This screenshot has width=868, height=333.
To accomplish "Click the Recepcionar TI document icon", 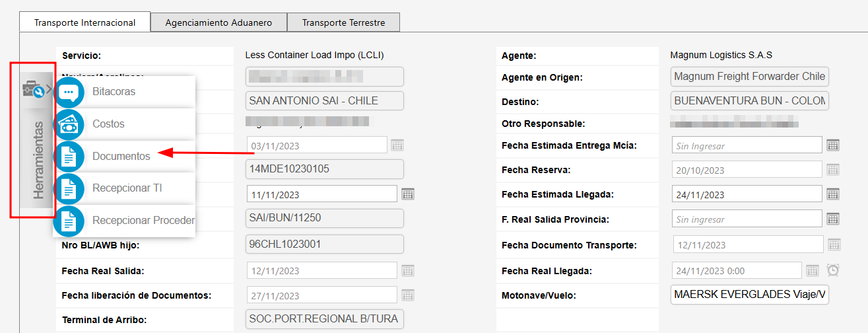I will pyautogui.click(x=68, y=188).
